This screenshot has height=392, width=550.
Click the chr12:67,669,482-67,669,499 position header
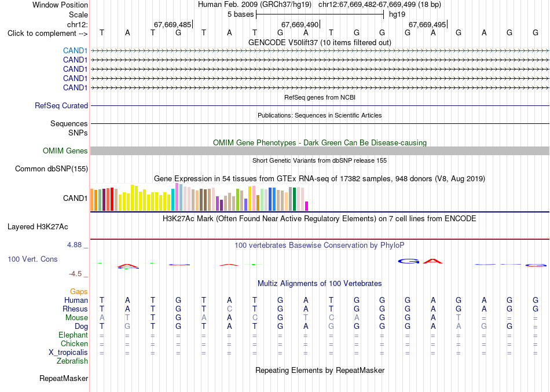pos(380,5)
